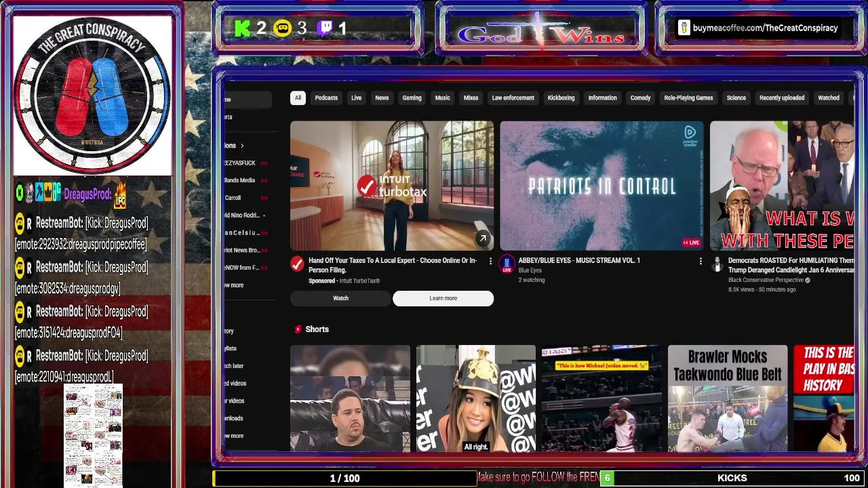Image resolution: width=868 pixels, height=488 pixels.
Task: Open the short with man at cage ring
Action: [350, 399]
